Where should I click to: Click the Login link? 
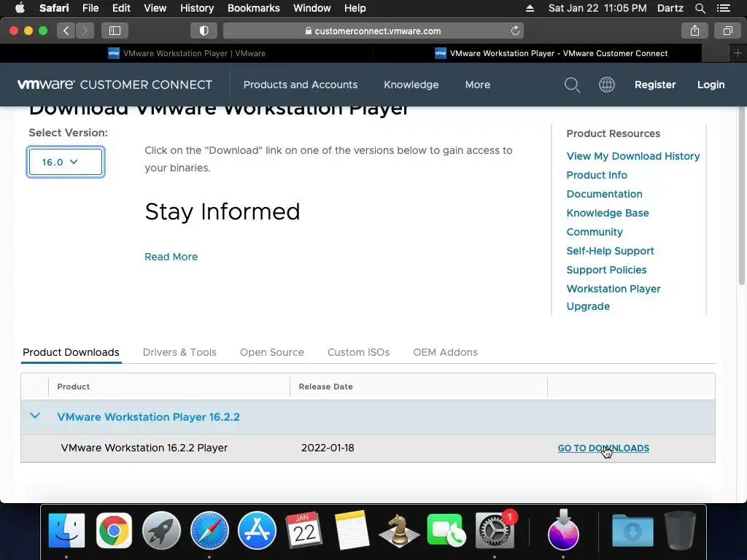711,85
